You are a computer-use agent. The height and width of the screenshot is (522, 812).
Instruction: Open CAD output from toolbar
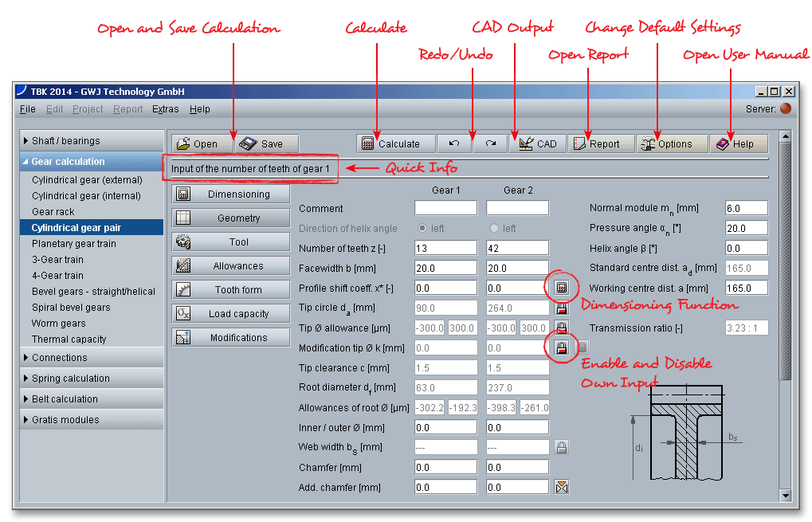coord(538,144)
